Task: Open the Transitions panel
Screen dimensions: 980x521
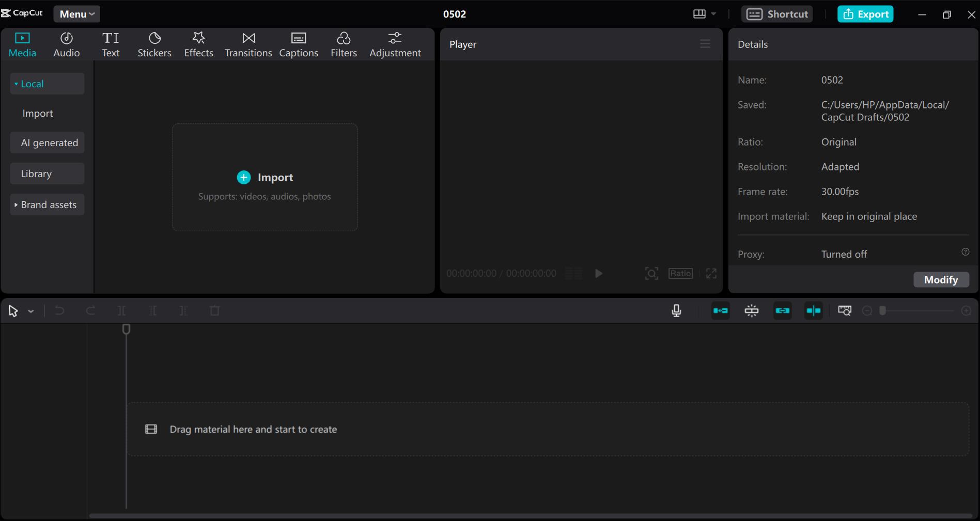Action: pos(248,44)
